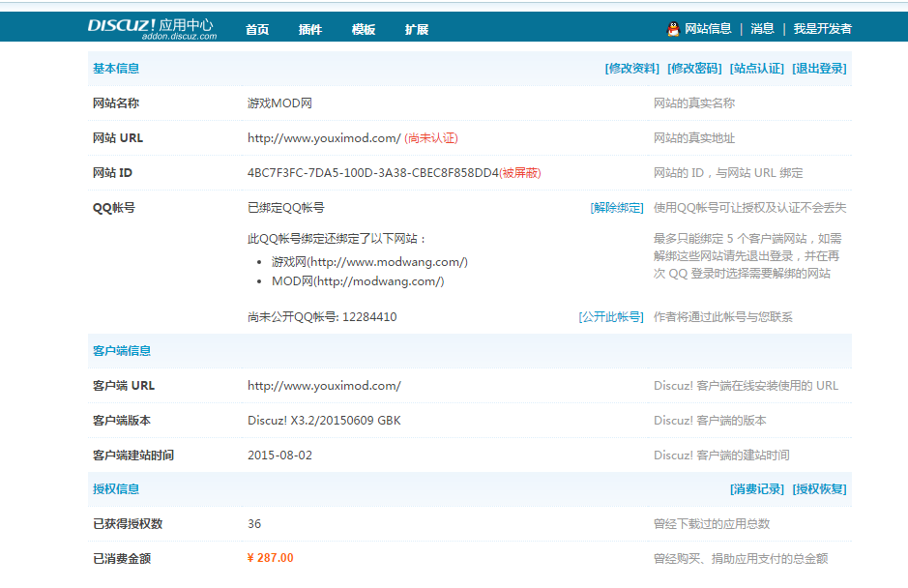908x588 pixels.
Task: Click the [修改资料] link
Action: (x=631, y=69)
